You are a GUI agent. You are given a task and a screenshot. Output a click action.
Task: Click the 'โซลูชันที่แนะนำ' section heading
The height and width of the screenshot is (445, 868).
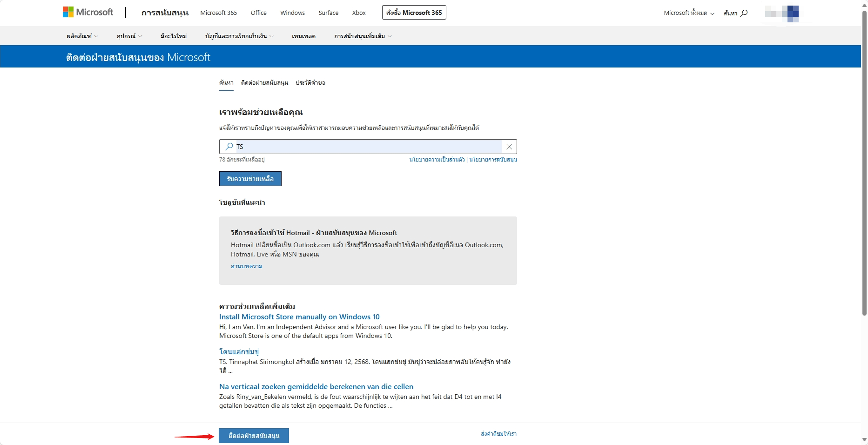(x=242, y=202)
